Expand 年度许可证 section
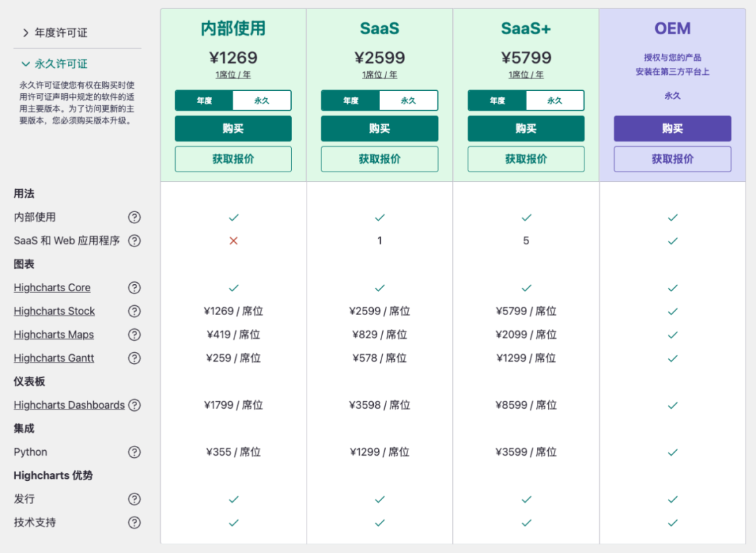Viewport: 756px width, 553px height. point(55,33)
